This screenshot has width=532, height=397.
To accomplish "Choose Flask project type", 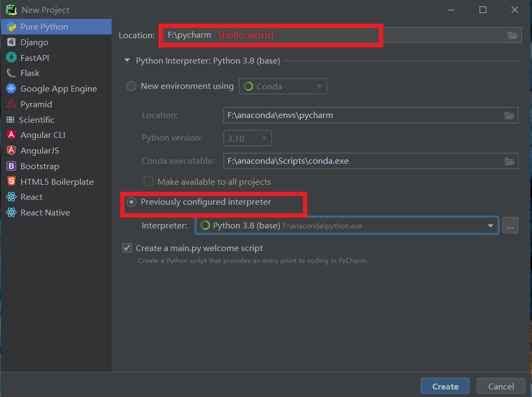I will pyautogui.click(x=56, y=73).
